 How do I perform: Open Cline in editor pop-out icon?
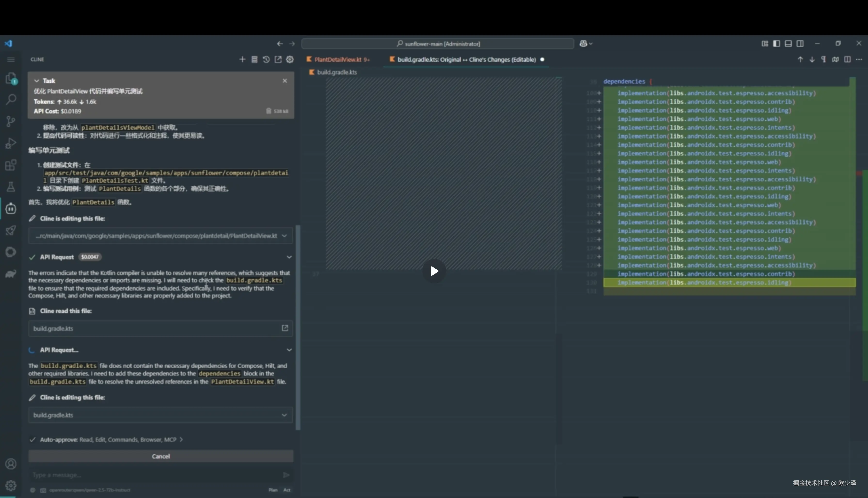tap(278, 59)
